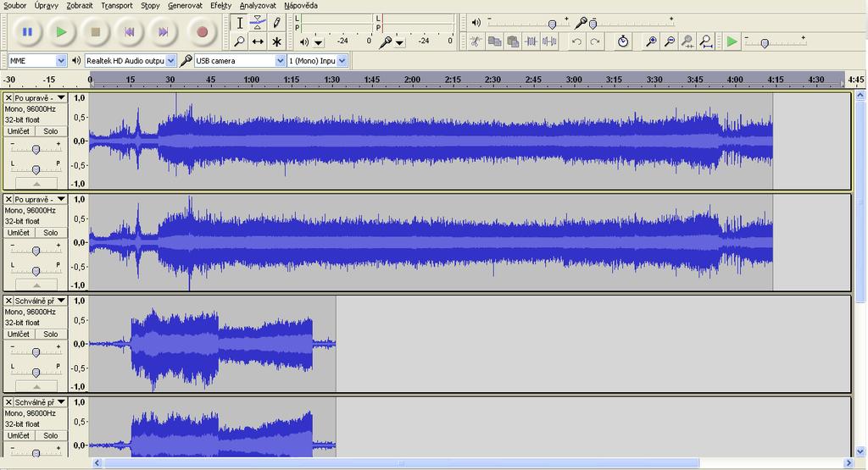Fit entire project in window

[x=706, y=41]
